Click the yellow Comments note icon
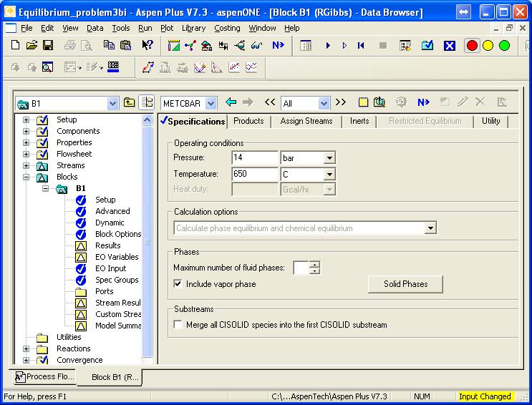Image resolution: width=532 pixels, height=405 pixels. [363, 102]
